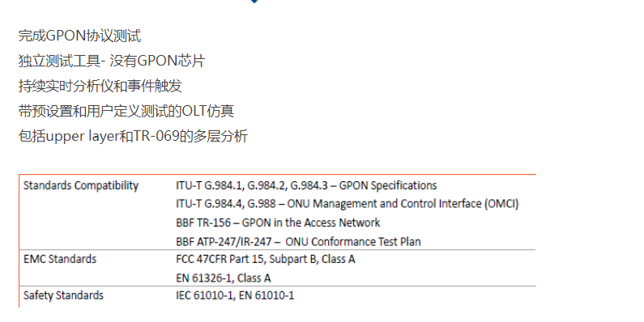644x322 pixels.
Task: Click the BBF TR-156 GPON Access Network line
Action: coord(278,222)
